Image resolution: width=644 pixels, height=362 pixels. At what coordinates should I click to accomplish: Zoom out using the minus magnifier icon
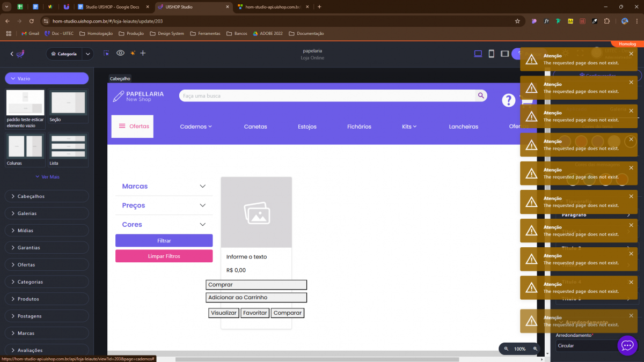tap(506, 349)
